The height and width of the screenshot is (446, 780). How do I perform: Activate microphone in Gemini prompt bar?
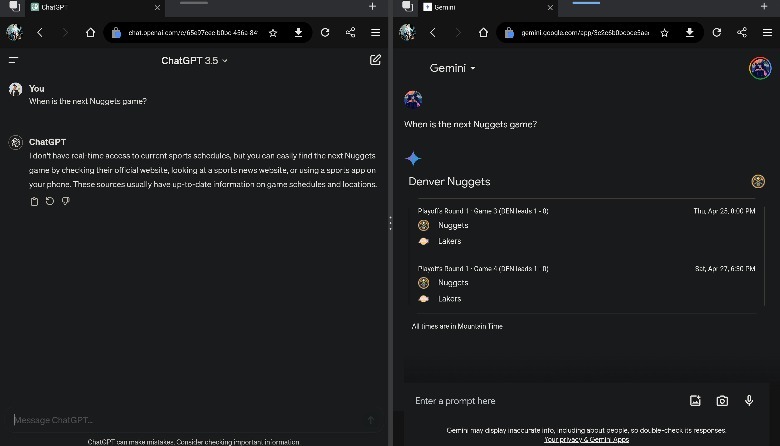point(749,401)
